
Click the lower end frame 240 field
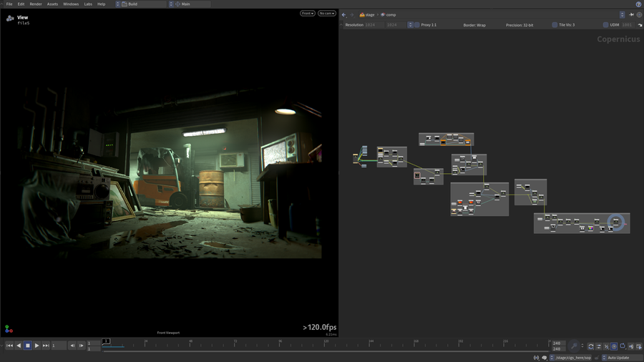559,349
